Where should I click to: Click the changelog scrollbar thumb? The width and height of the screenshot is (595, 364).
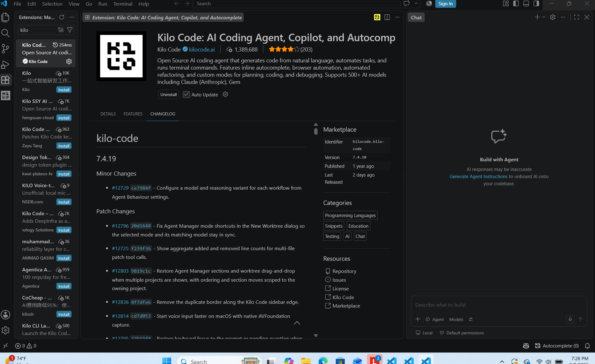coord(316,132)
